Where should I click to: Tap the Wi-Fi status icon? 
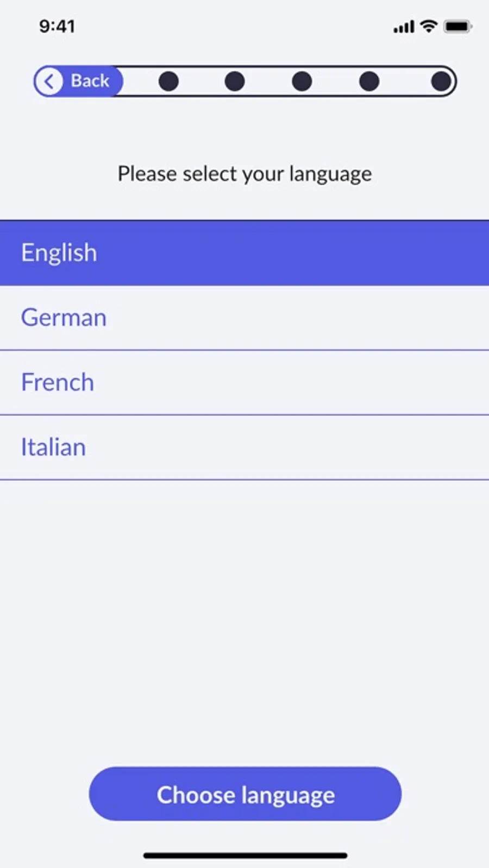pyautogui.click(x=429, y=26)
